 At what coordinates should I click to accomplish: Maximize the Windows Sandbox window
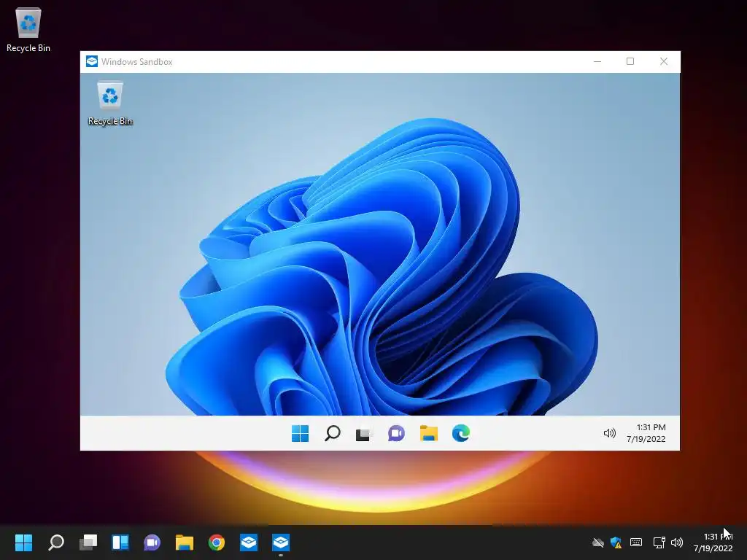pos(630,61)
